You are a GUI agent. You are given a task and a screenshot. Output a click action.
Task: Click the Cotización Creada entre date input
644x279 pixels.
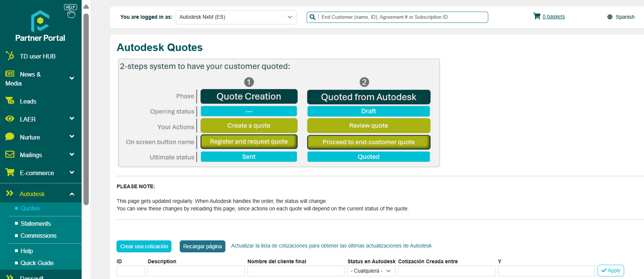tap(447, 271)
